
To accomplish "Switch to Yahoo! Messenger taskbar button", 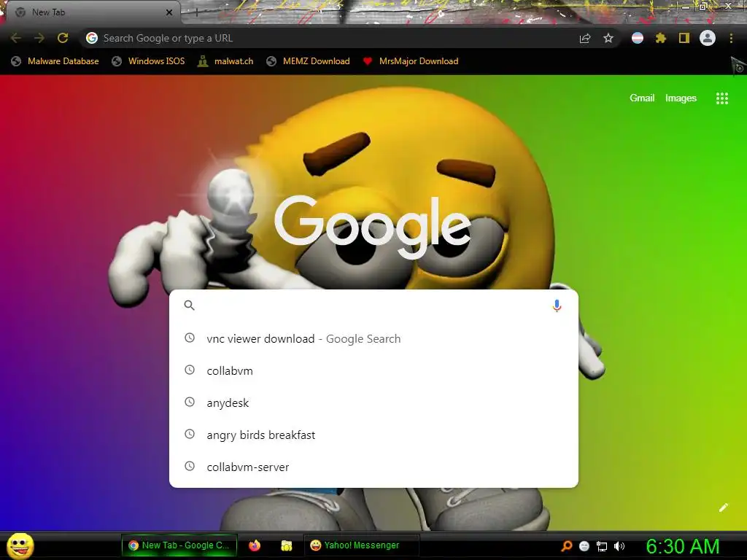I will [x=361, y=545].
